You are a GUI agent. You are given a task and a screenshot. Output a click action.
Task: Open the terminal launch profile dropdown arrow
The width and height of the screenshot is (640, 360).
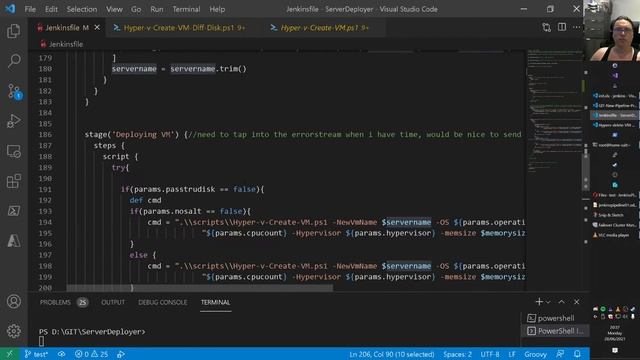click(x=548, y=302)
